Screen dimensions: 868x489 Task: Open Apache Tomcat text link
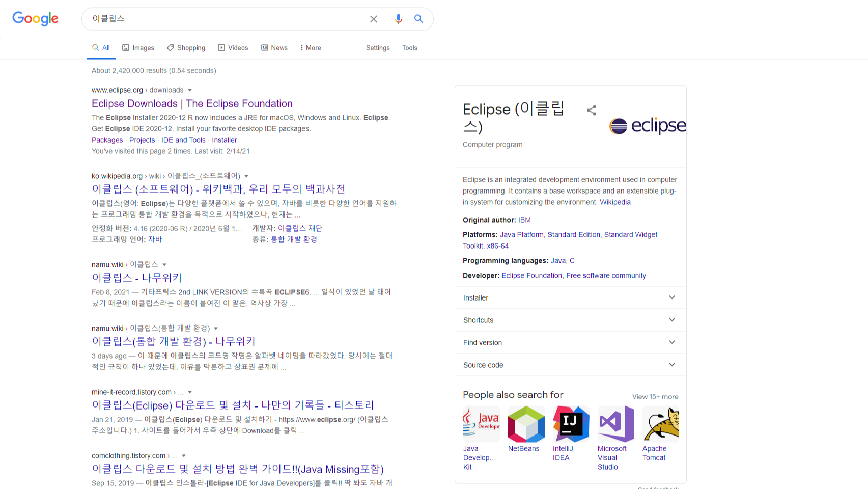point(654,453)
